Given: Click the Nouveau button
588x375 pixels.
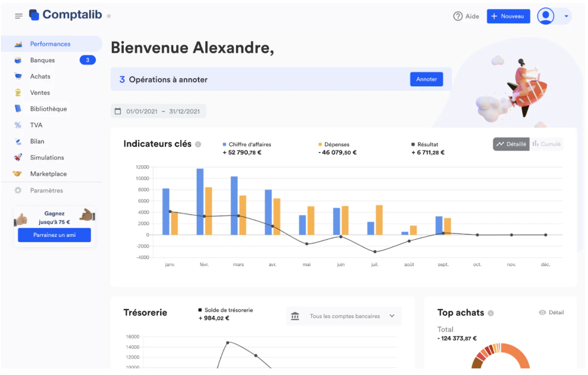Looking at the screenshot, I should tap(508, 16).
